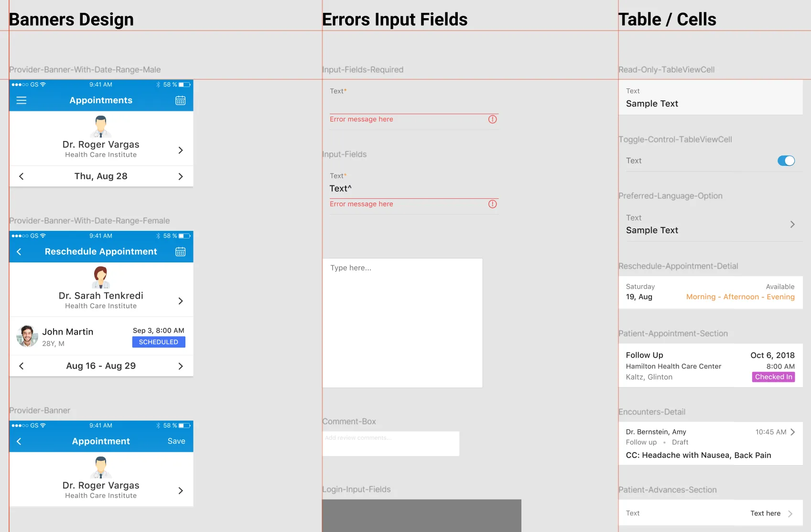Click Wi-Fi icon in Appointments status bar
Image resolution: width=811 pixels, height=532 pixels.
43,85
